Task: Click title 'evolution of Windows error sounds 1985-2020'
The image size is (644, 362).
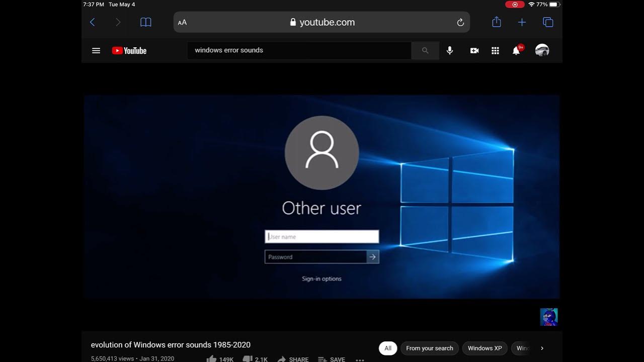Action: point(171,345)
